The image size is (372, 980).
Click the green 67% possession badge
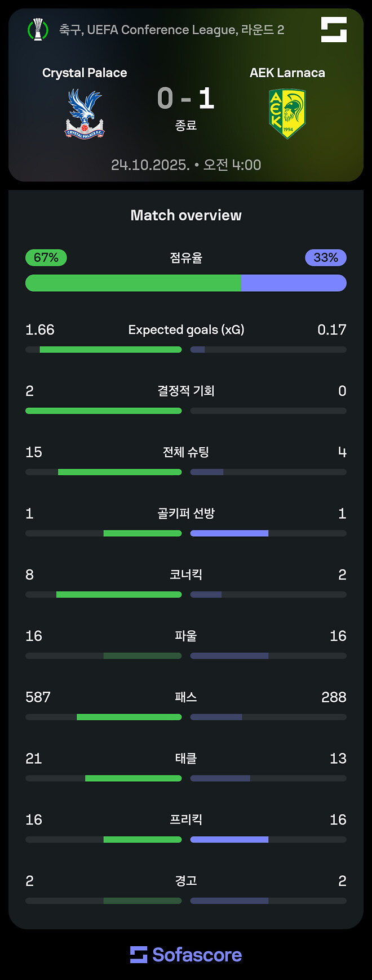(46, 257)
